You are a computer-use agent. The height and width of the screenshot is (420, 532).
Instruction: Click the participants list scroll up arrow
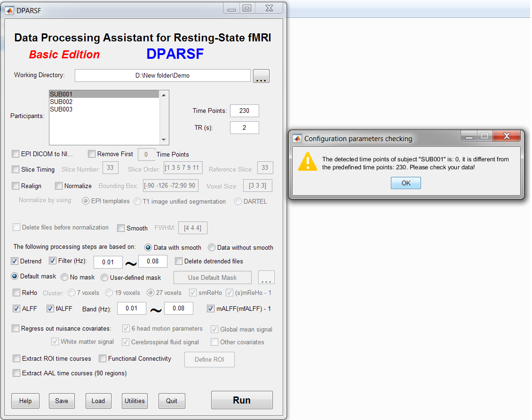click(x=164, y=95)
